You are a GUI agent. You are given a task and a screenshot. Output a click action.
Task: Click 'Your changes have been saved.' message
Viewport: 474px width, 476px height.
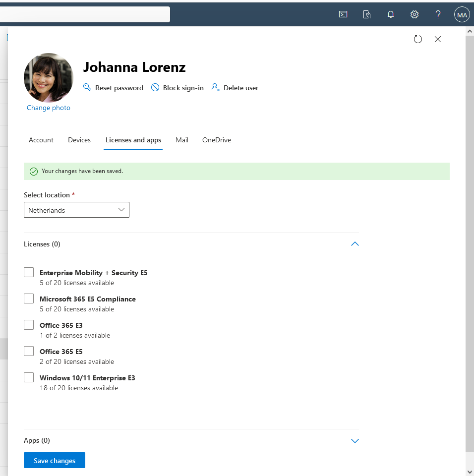(x=82, y=171)
